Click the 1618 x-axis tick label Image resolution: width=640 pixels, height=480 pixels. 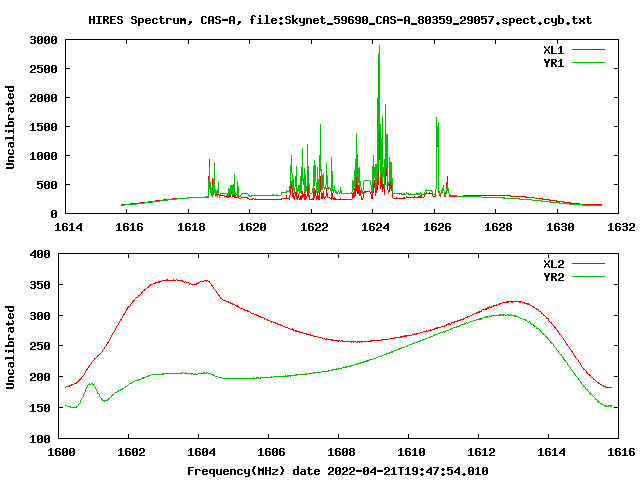click(191, 227)
